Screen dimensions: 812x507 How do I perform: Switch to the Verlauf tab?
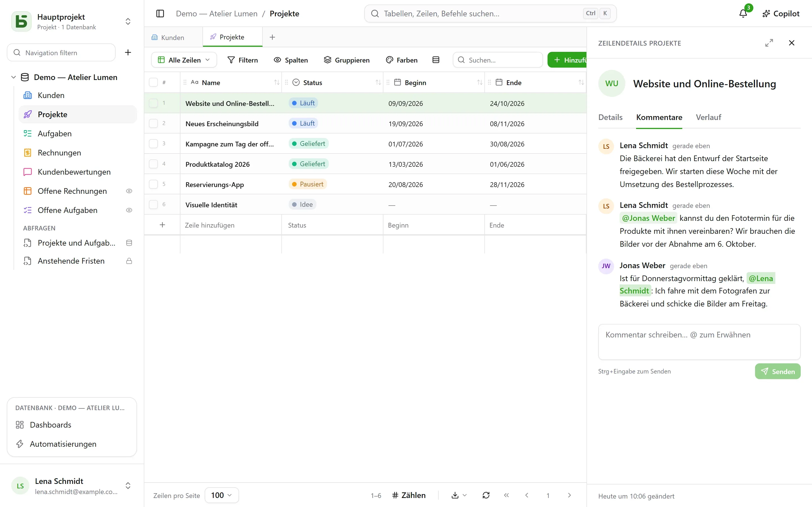click(708, 117)
